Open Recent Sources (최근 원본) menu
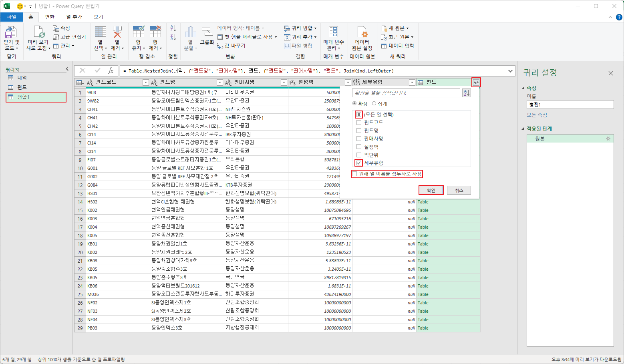Image resolution: width=624 pixels, height=364 pixels. coord(397,37)
